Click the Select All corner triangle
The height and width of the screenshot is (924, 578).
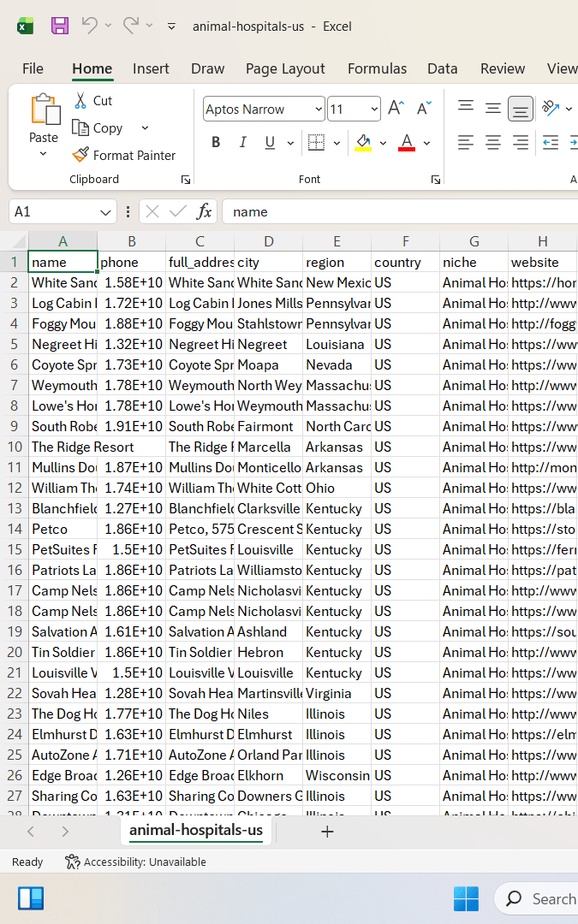pyautogui.click(x=19, y=241)
